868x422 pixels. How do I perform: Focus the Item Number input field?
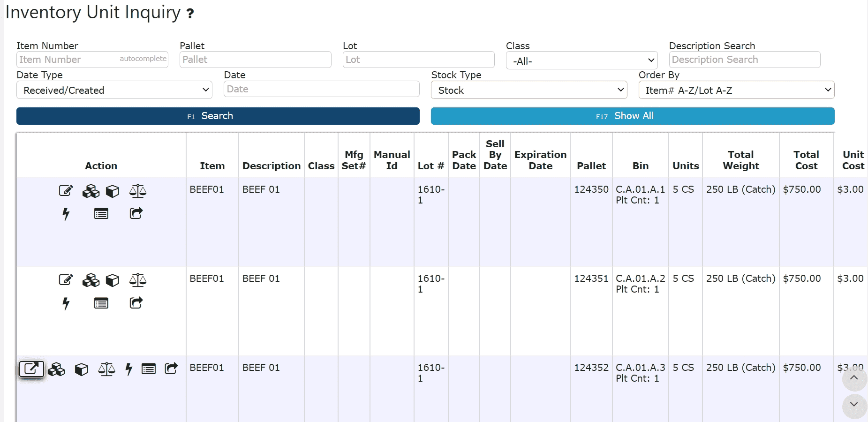pos(92,60)
